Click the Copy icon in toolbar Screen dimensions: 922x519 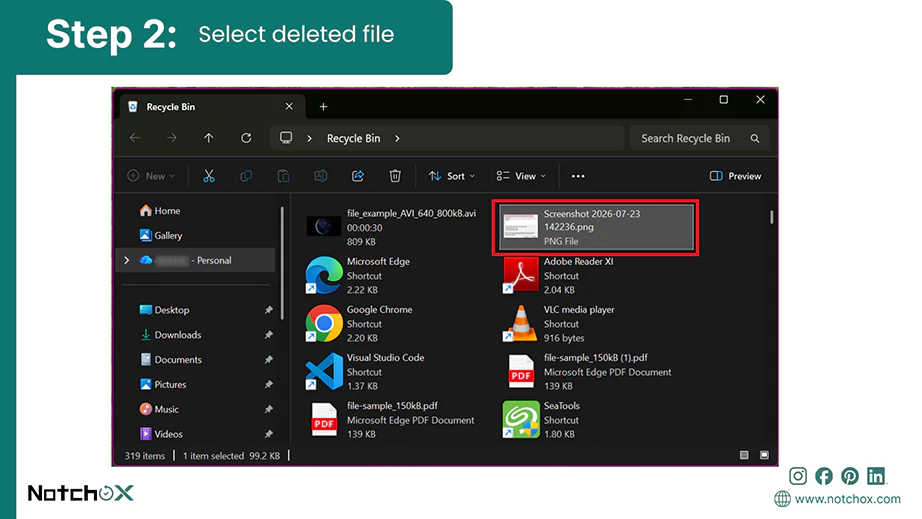click(x=246, y=176)
